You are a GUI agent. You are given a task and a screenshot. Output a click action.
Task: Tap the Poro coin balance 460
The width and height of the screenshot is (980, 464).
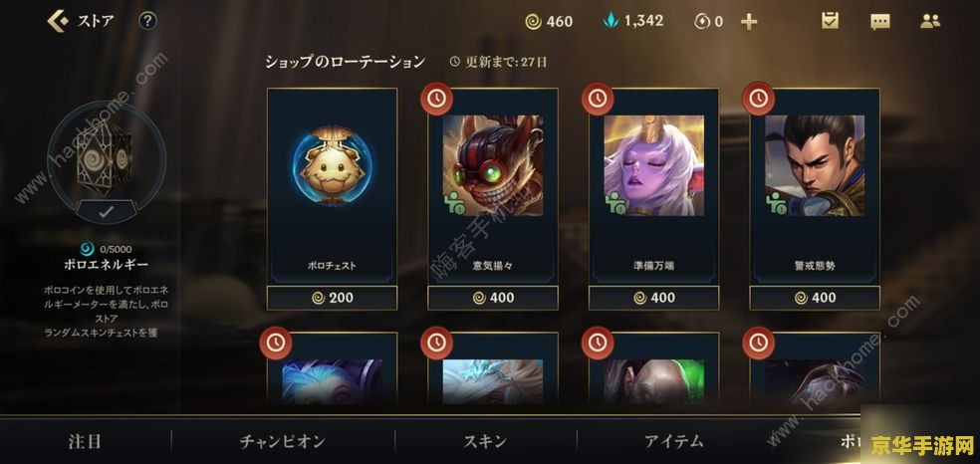(x=549, y=22)
